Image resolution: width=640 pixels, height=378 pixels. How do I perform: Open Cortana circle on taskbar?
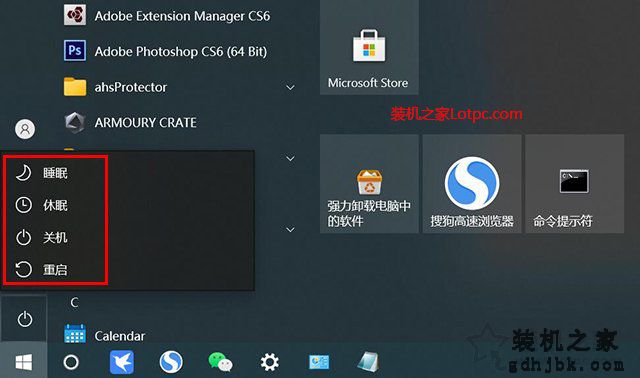tap(71, 362)
